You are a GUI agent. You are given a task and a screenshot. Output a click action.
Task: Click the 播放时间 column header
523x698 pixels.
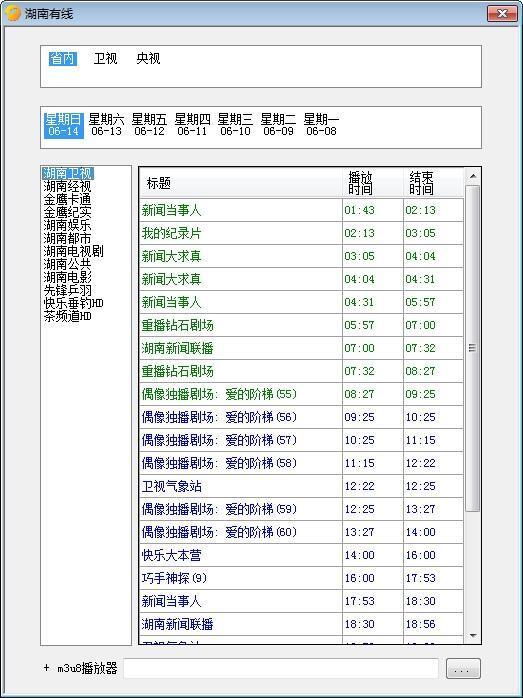point(373,183)
